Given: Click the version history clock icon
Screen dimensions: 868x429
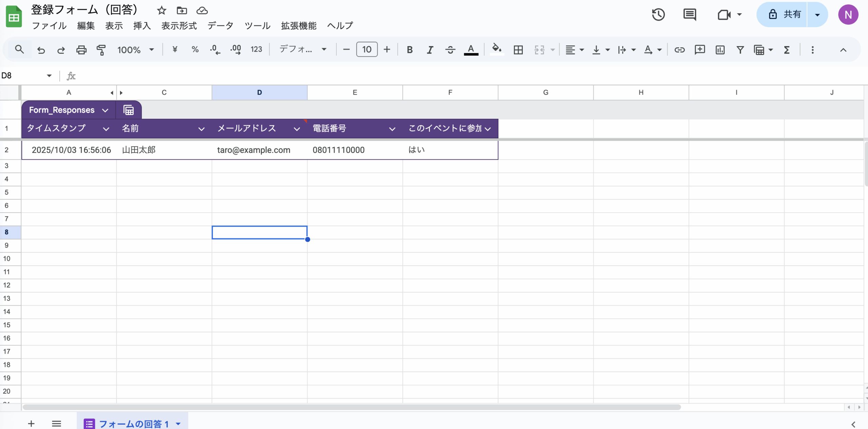Looking at the screenshot, I should click(x=658, y=15).
